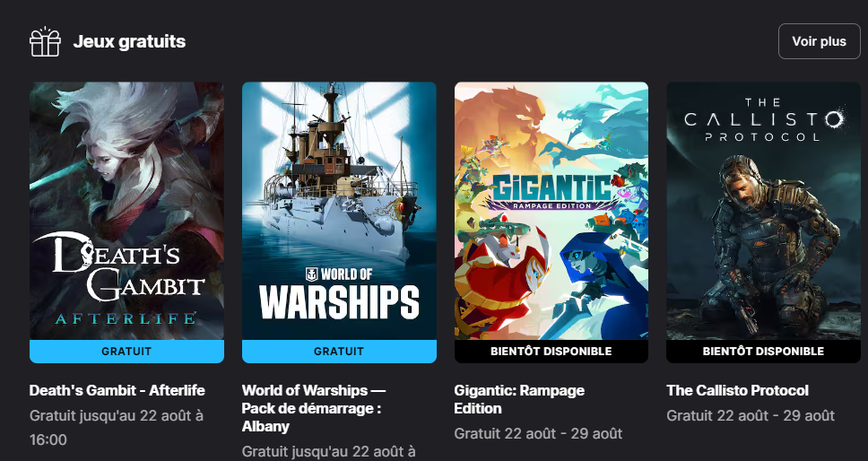Open the Gigantic: Rampage Edition title link
This screenshot has width=868, height=461.
click(x=519, y=399)
